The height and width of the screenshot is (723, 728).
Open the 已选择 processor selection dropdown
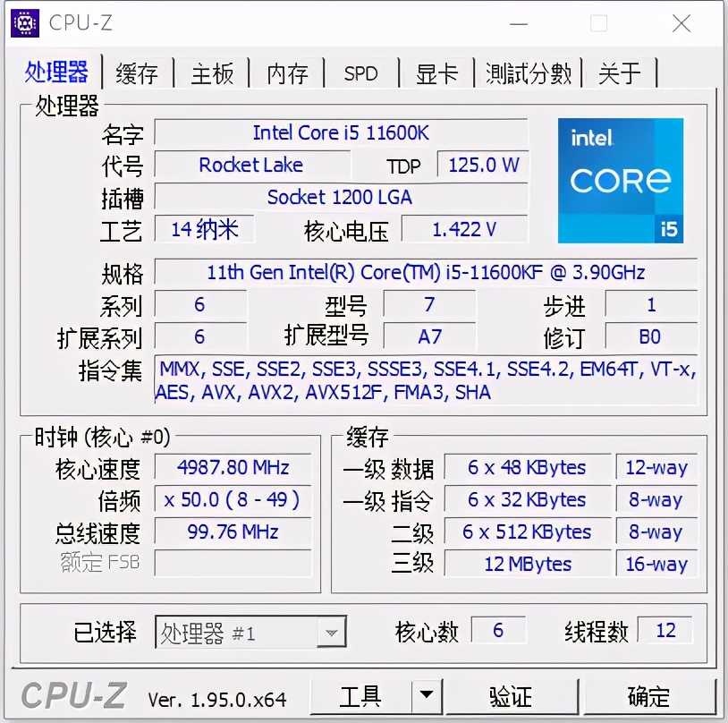(x=250, y=631)
